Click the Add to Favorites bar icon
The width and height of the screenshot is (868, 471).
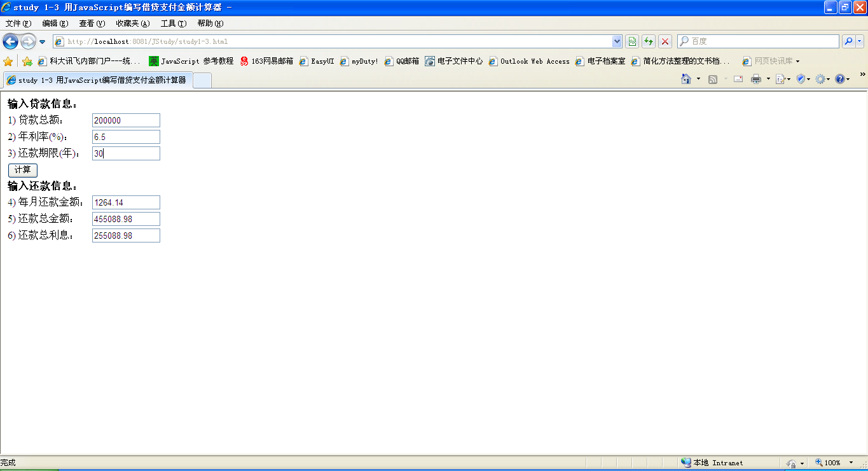point(27,61)
